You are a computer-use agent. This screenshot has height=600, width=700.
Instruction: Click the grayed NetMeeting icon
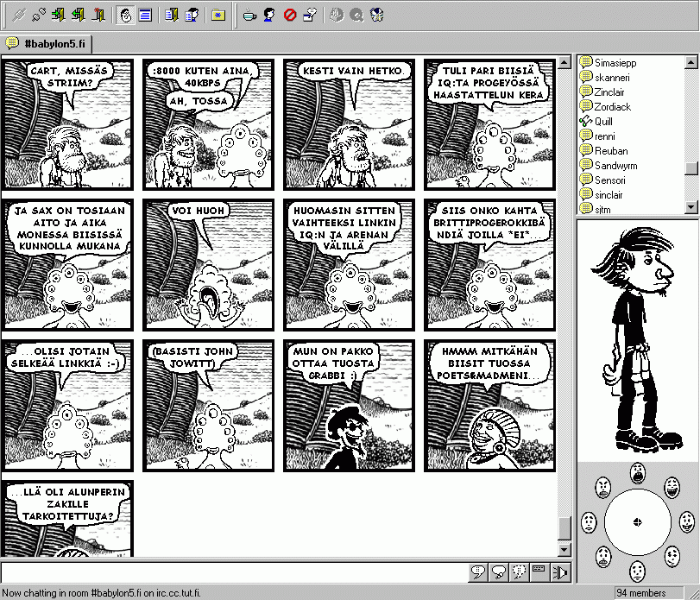pyautogui.click(x=356, y=16)
